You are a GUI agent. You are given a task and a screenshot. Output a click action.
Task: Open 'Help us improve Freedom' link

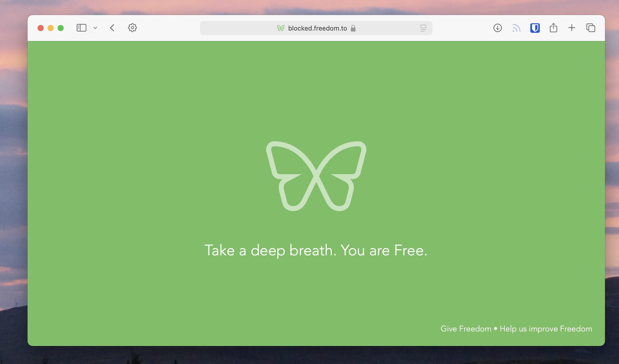pyautogui.click(x=546, y=329)
